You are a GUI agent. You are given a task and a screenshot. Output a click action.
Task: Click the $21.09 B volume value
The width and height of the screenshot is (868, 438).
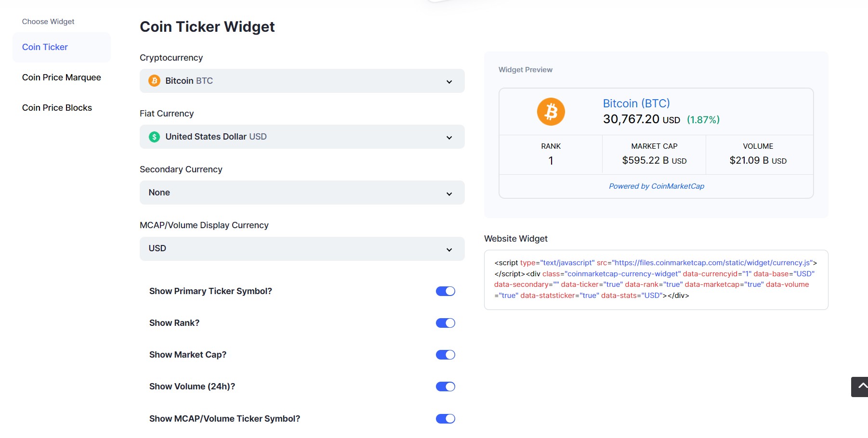(x=758, y=160)
